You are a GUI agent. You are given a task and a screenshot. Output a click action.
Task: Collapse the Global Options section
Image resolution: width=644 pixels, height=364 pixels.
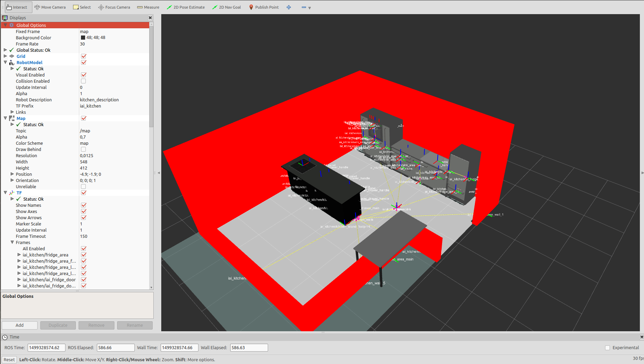coord(5,25)
